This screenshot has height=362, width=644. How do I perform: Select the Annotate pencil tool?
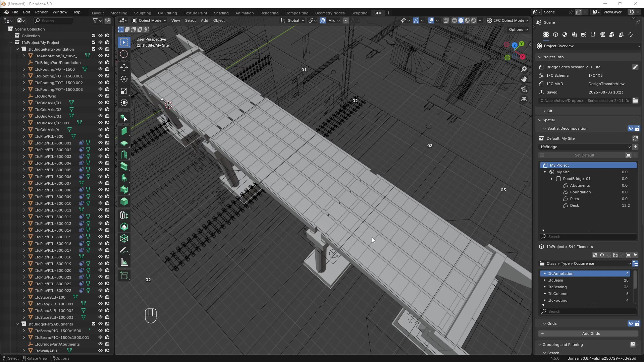pyautogui.click(x=124, y=250)
